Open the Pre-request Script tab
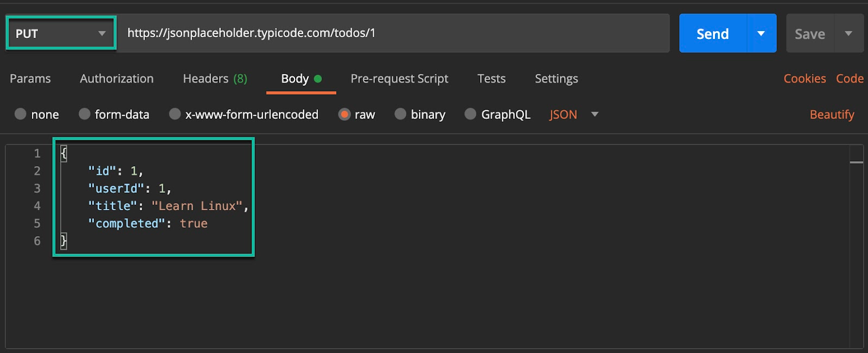Viewport: 868px width, 353px height. [399, 79]
